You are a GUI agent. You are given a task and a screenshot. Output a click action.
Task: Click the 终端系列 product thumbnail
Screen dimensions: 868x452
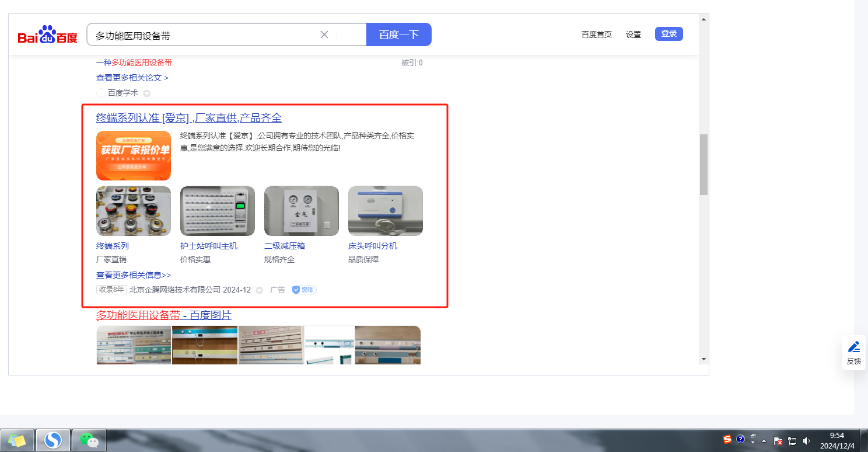coord(134,211)
